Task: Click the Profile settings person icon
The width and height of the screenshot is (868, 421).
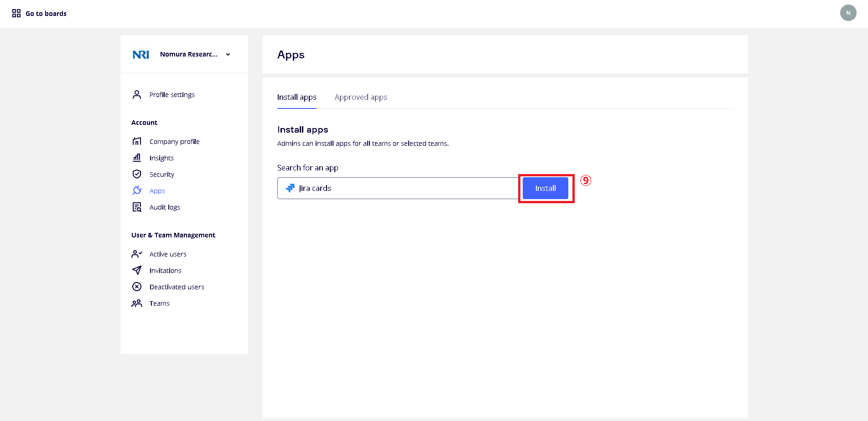Action: coord(137,95)
